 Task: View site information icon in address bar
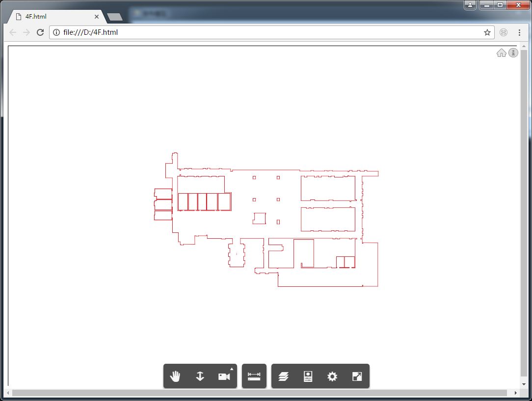56,32
